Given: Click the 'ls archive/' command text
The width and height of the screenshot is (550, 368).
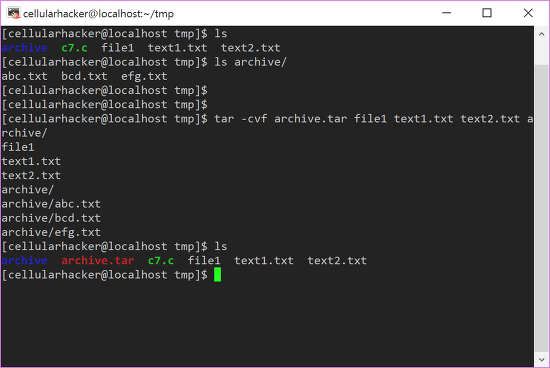Looking at the screenshot, I should pyautogui.click(x=250, y=62).
